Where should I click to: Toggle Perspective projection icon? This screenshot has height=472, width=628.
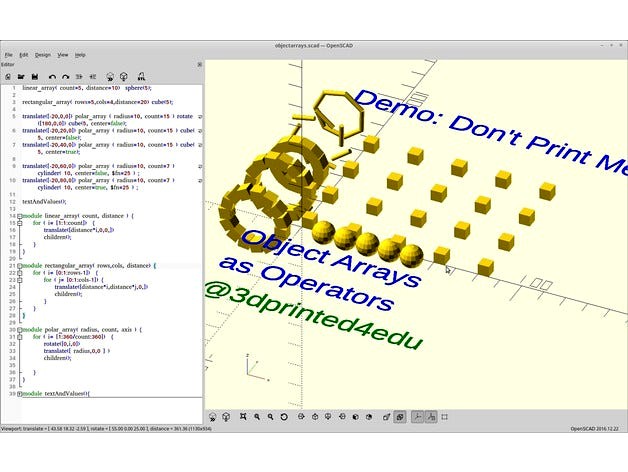(386, 417)
